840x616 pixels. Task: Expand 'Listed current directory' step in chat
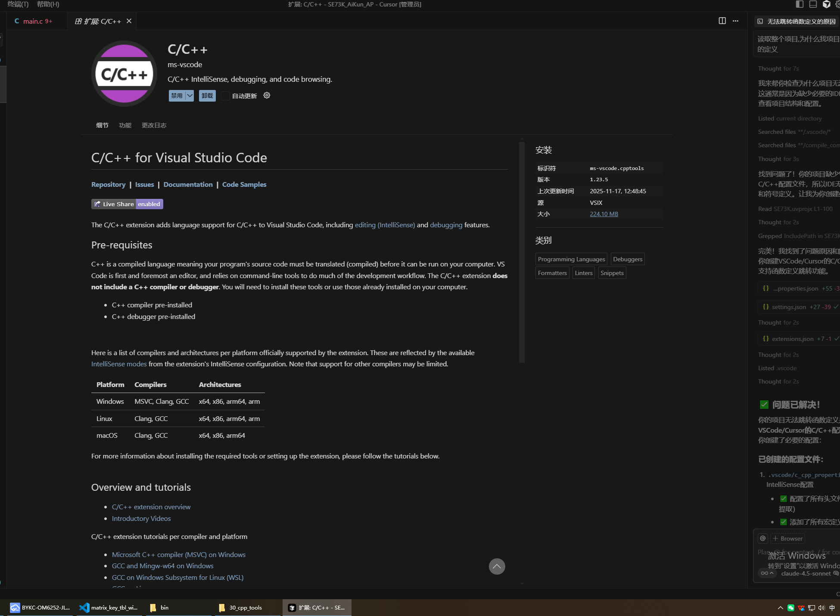click(x=790, y=118)
